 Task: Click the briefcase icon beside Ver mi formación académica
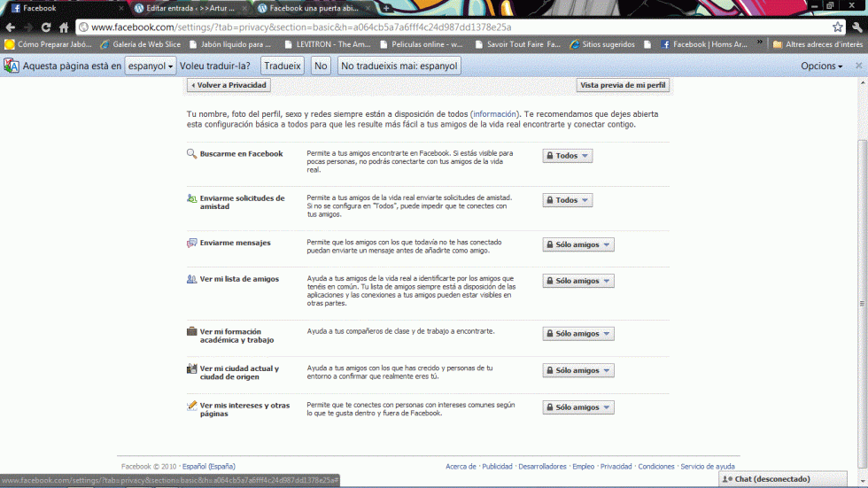(x=191, y=332)
